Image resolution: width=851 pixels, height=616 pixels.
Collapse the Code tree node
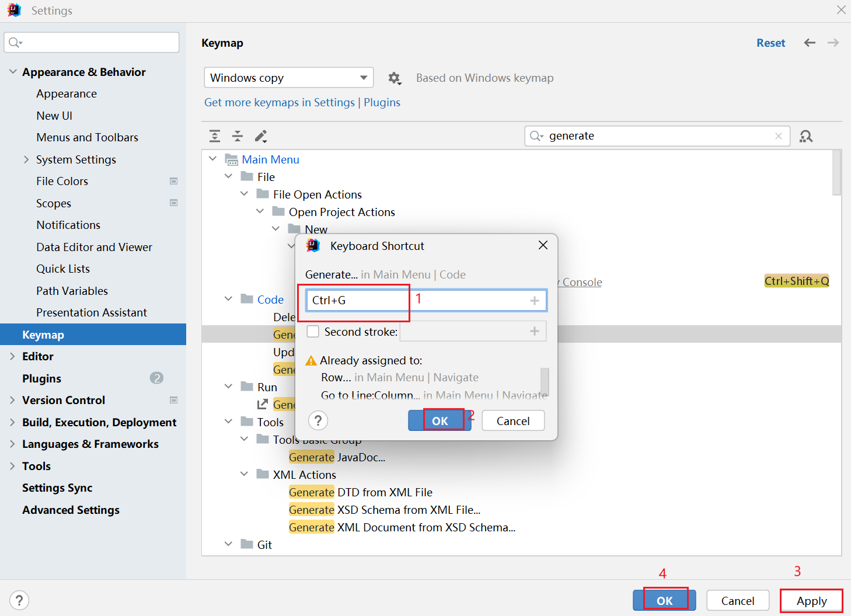(x=228, y=299)
